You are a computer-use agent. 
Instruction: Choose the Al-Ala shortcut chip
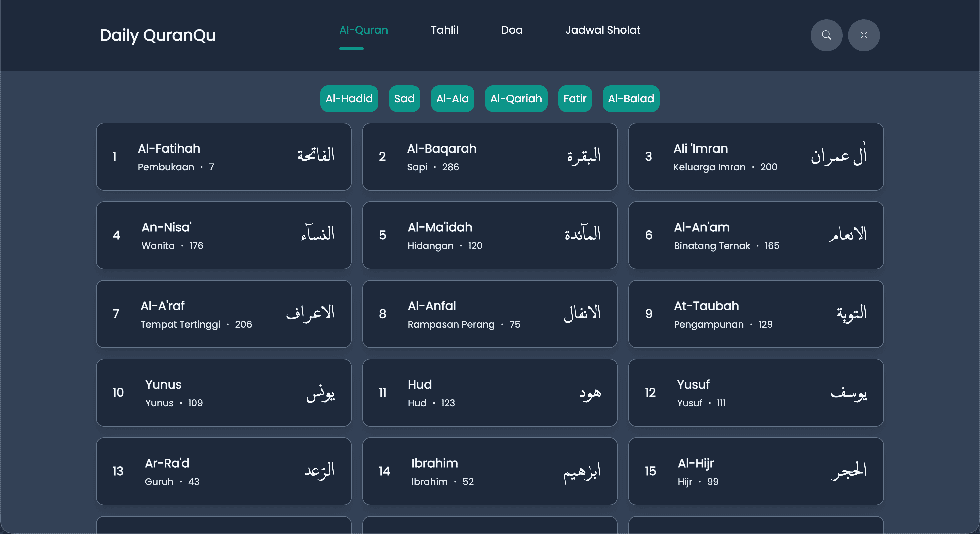pyautogui.click(x=452, y=99)
